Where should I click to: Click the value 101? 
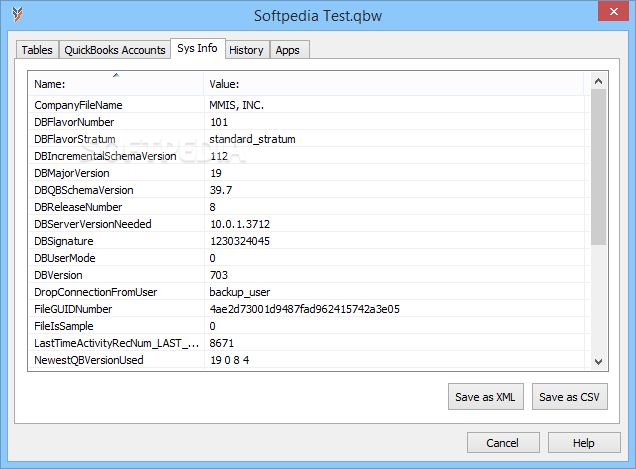[x=219, y=122]
